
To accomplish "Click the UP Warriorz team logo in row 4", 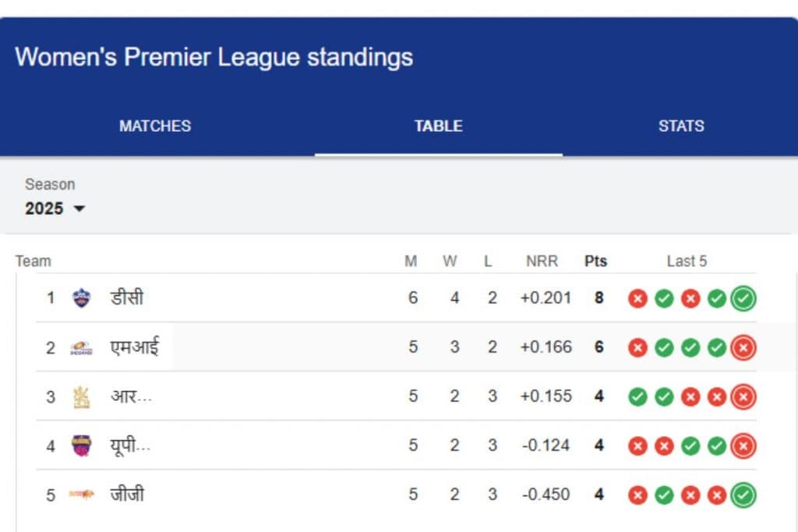I will 81,446.
